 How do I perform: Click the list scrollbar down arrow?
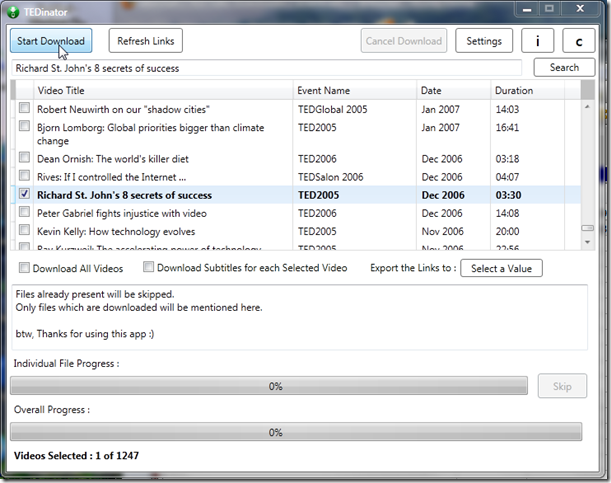click(x=588, y=242)
